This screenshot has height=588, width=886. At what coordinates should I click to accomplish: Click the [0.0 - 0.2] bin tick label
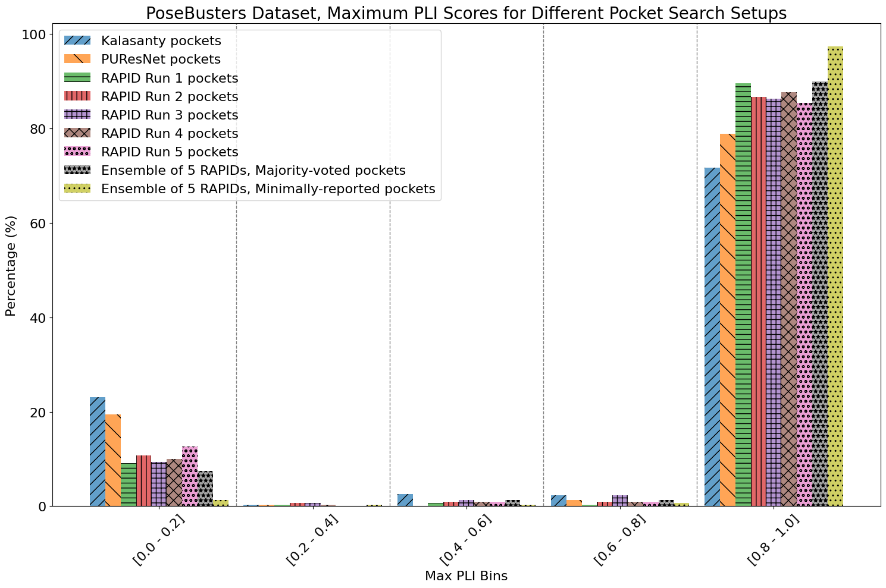159,541
